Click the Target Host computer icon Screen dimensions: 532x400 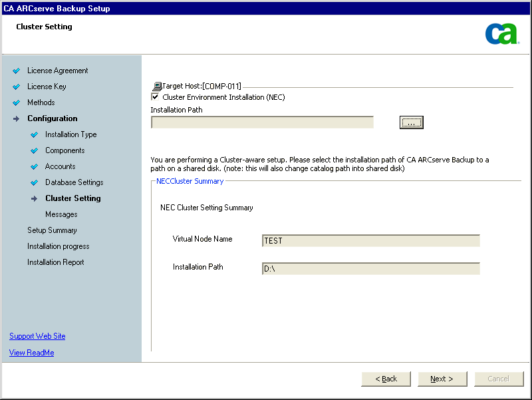[157, 87]
